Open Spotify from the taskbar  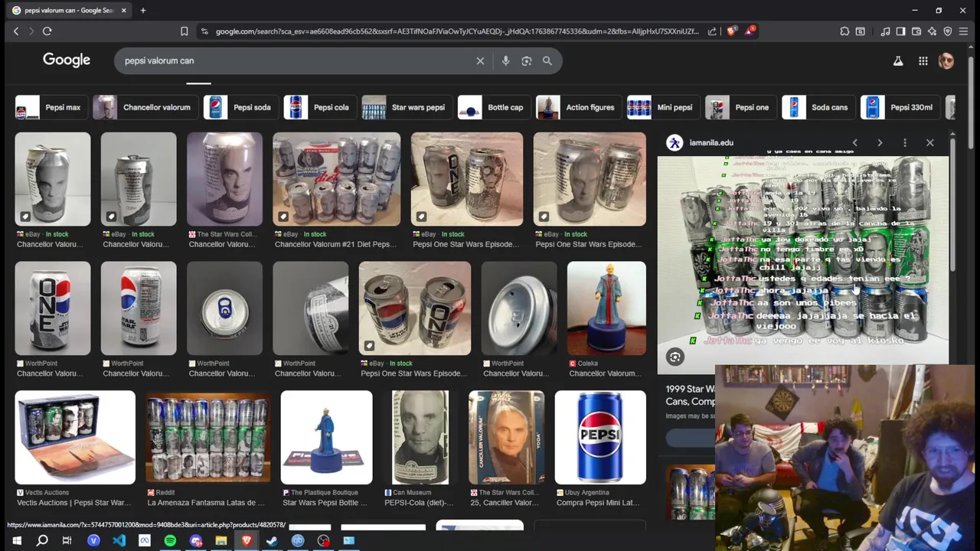[170, 540]
